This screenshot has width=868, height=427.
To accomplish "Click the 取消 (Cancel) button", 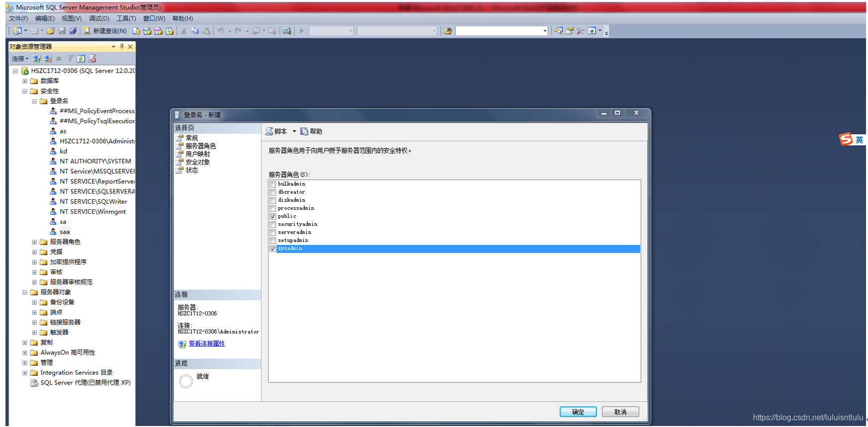I will click(x=620, y=412).
